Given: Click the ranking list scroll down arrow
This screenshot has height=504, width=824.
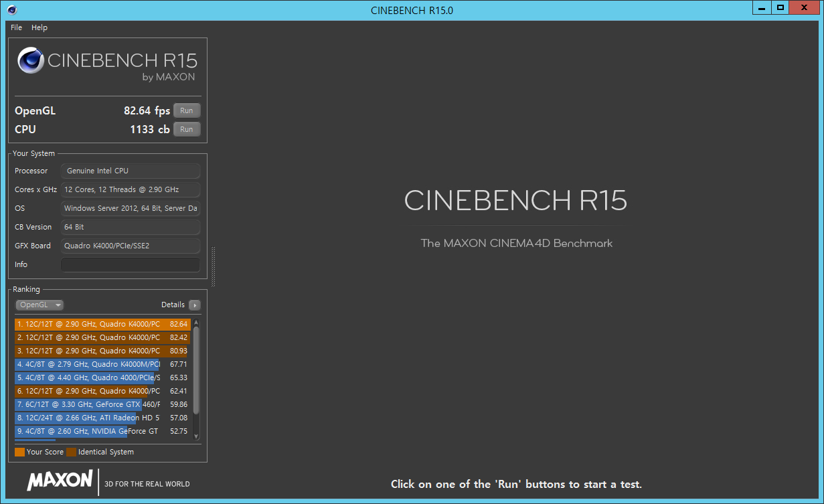Looking at the screenshot, I should 196,436.
